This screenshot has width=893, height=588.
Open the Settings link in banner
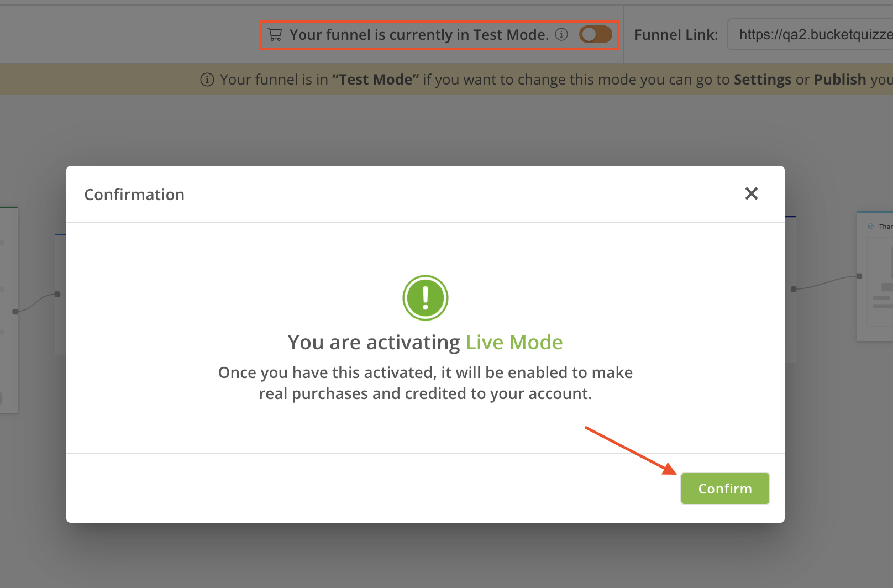[x=763, y=80]
